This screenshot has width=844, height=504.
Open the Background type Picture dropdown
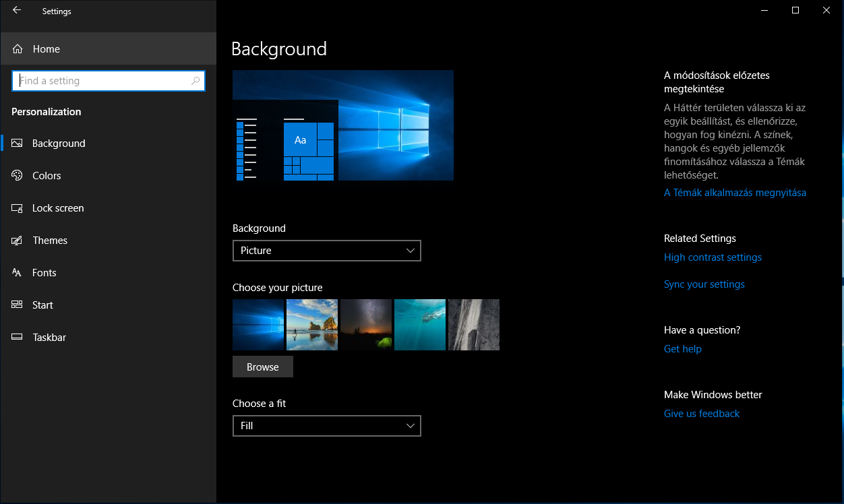click(326, 251)
